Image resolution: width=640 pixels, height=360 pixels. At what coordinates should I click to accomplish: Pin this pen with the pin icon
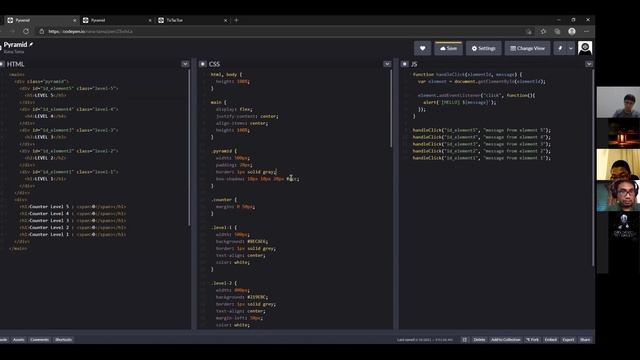560,48
